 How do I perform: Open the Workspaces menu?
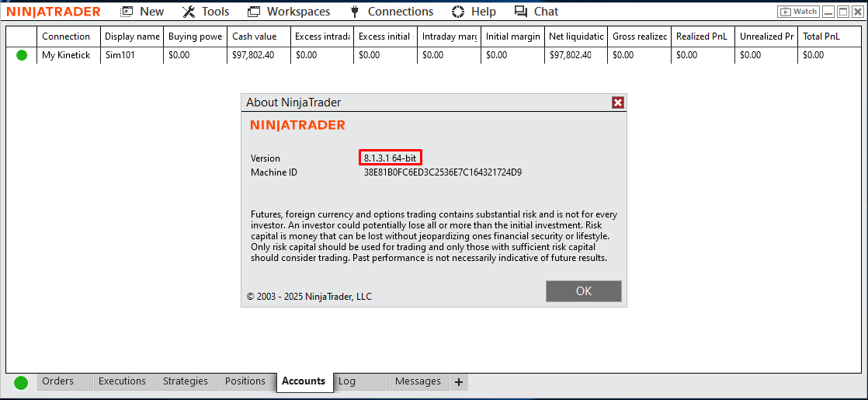tap(289, 12)
